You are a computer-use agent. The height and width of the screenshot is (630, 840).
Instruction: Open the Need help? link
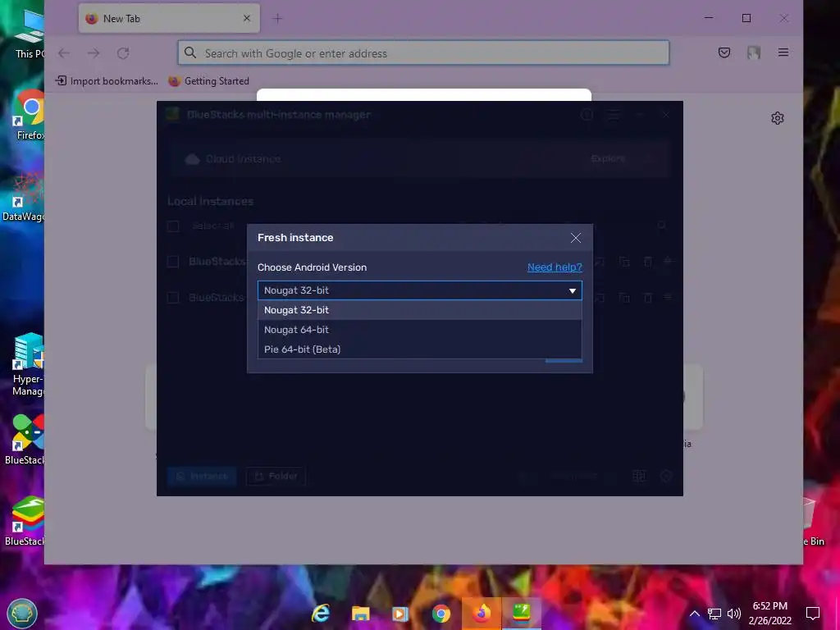point(555,267)
